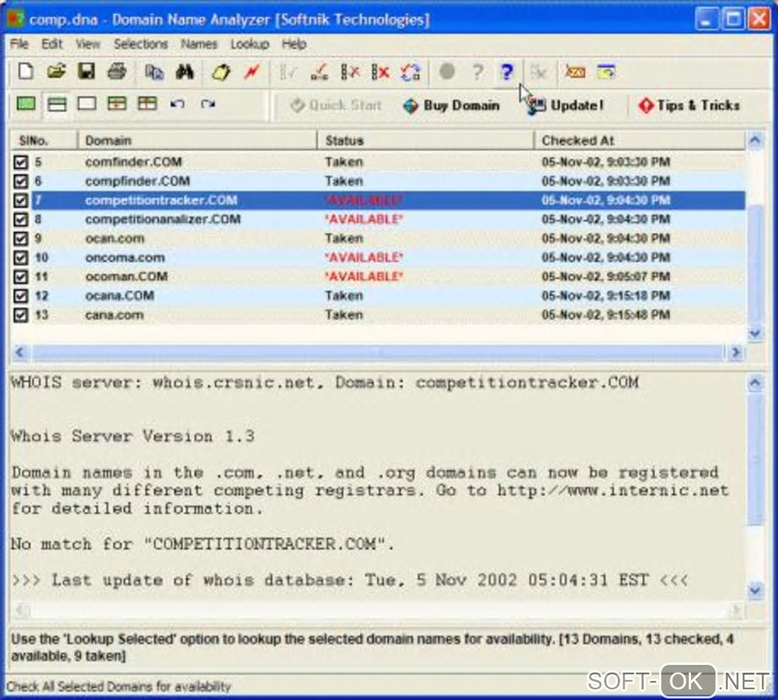This screenshot has width=778, height=700.
Task: Open Tips & Tricks
Action: click(x=690, y=106)
